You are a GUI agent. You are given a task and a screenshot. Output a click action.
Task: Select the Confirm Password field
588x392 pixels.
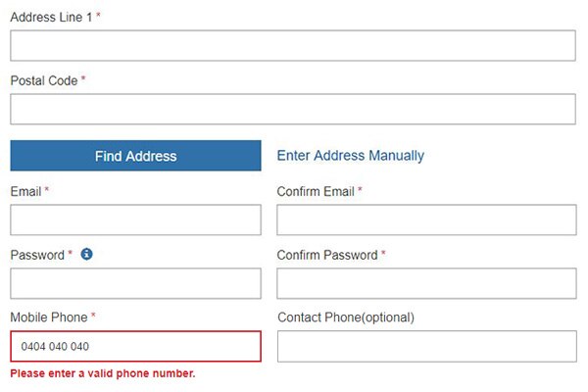[x=426, y=283]
